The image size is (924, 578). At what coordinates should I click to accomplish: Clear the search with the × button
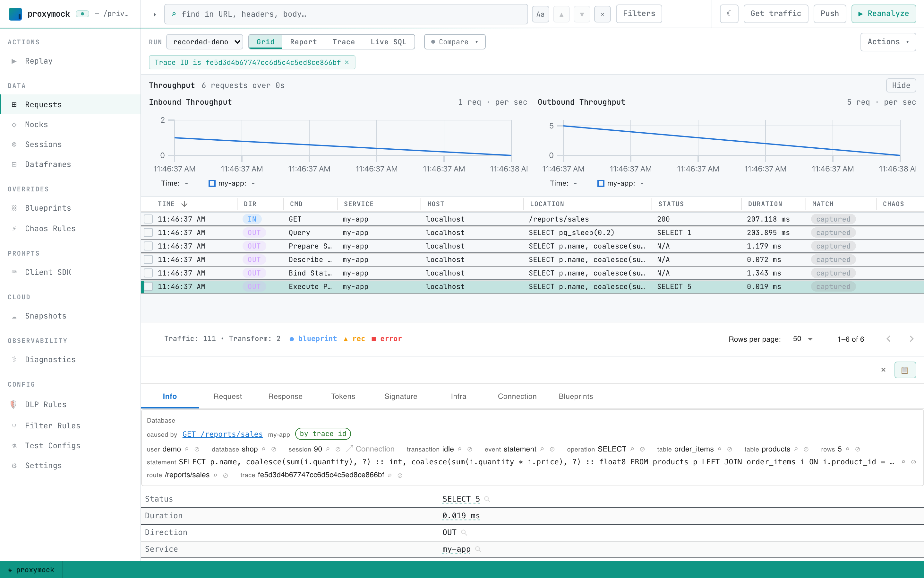click(602, 14)
